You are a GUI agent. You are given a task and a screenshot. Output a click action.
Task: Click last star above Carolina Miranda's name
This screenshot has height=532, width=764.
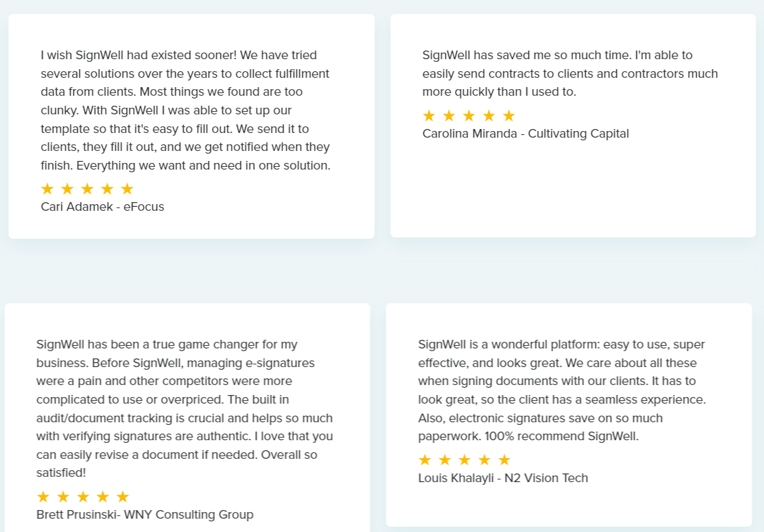click(508, 116)
